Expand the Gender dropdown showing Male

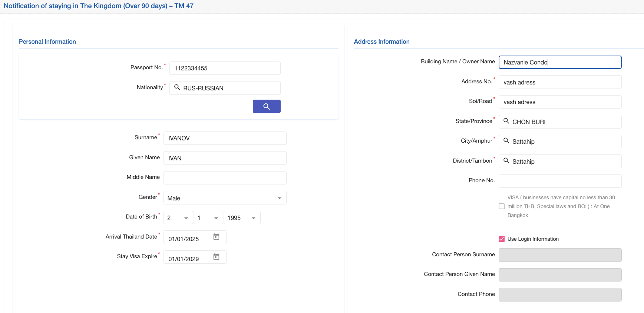point(225,198)
